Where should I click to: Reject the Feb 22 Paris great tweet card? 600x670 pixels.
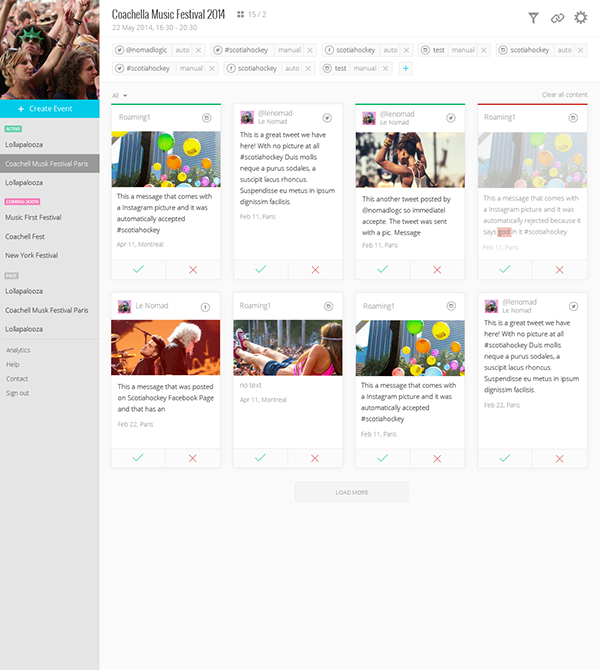(x=559, y=458)
